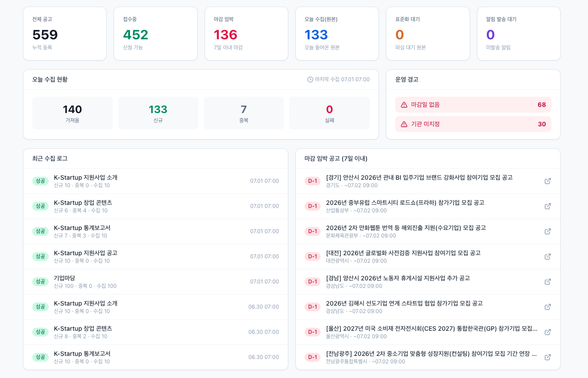Click D-1 badge on 김해시 선도기업 공고
Image resolution: width=588 pixels, height=378 pixels.
point(313,307)
